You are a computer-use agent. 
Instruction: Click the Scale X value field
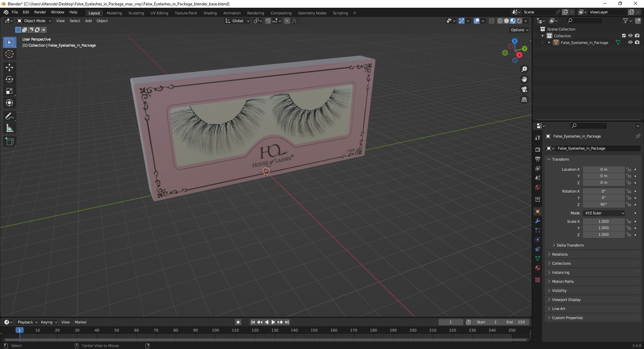(604, 221)
